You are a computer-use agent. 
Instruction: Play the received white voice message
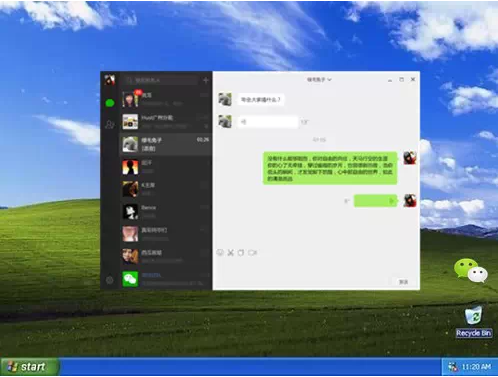(268, 122)
